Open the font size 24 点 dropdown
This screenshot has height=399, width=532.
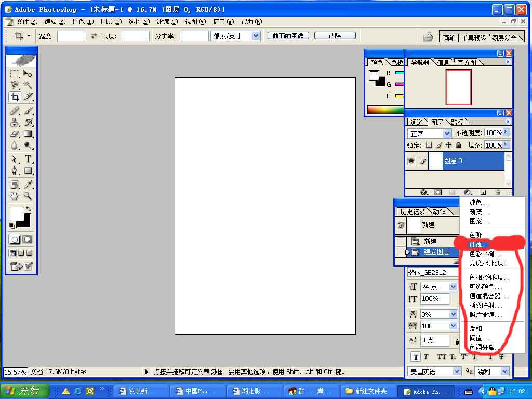click(453, 287)
